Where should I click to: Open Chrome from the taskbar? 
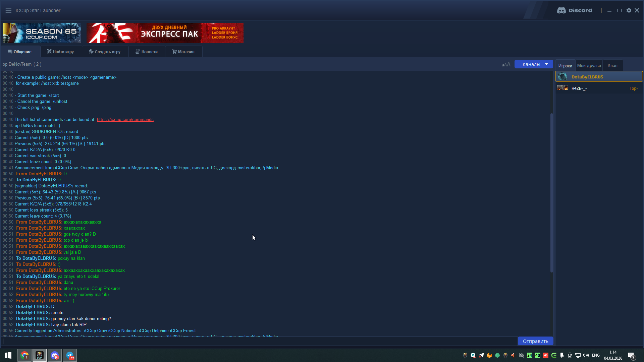24,355
